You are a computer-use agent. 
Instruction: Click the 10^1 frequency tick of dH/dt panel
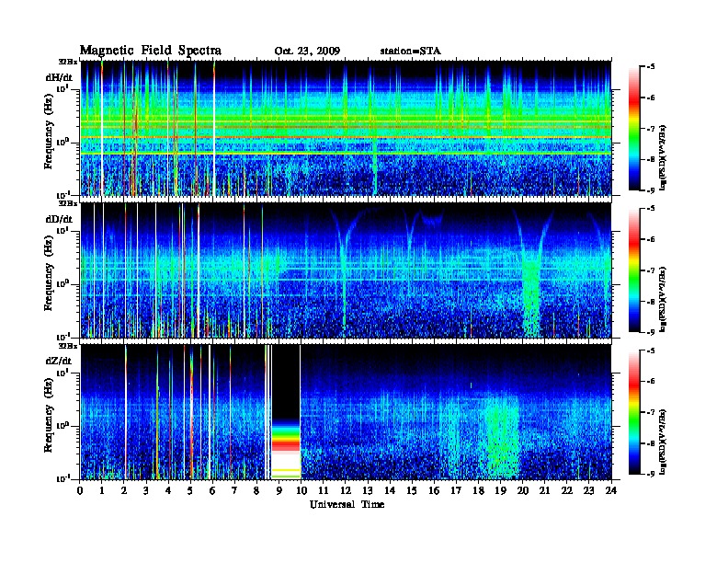tap(63, 88)
